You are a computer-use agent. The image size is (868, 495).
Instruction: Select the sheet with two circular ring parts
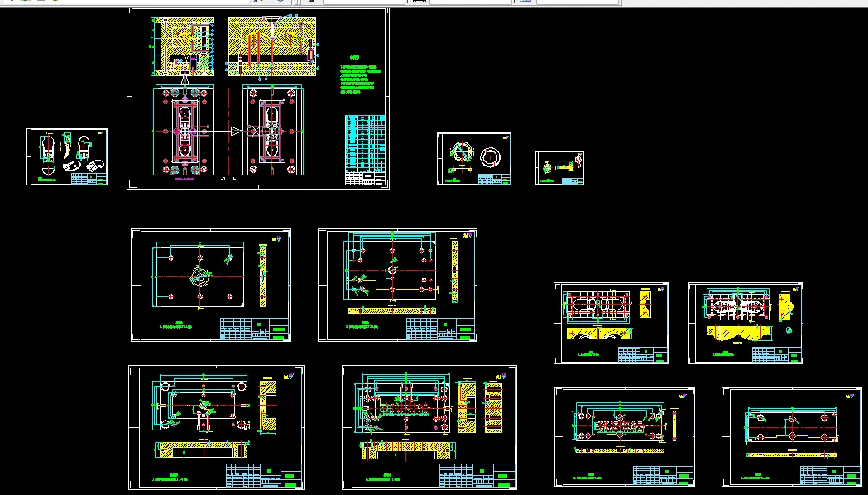(x=474, y=159)
